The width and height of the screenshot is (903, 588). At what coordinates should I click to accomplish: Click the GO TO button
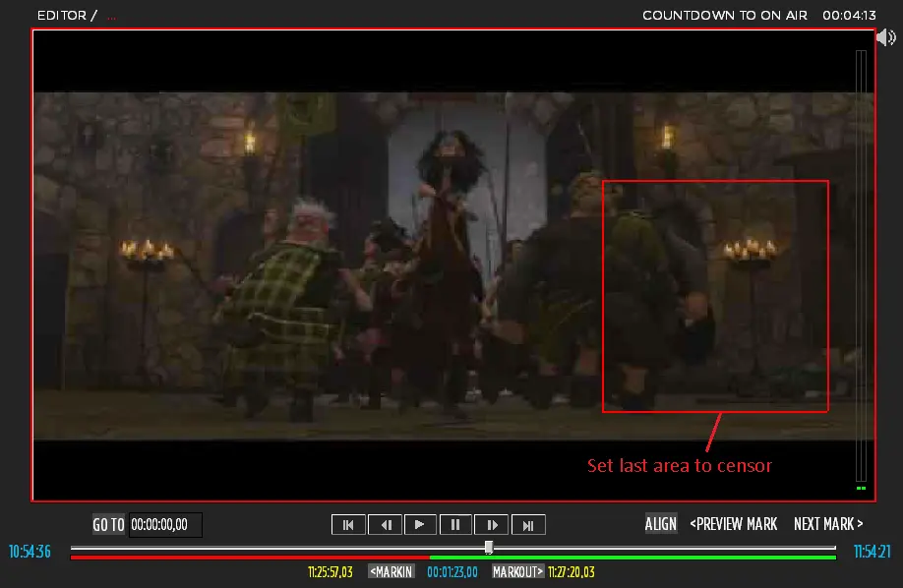pos(109,525)
